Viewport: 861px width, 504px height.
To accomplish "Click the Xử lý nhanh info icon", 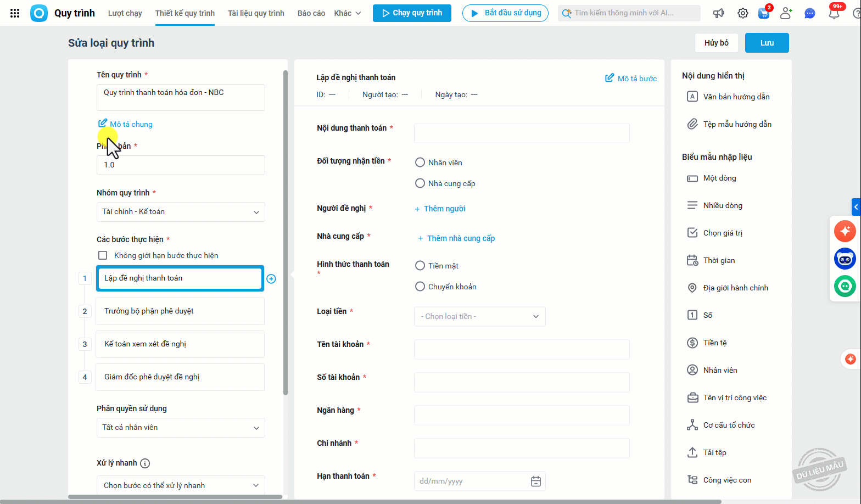I will pyautogui.click(x=145, y=463).
